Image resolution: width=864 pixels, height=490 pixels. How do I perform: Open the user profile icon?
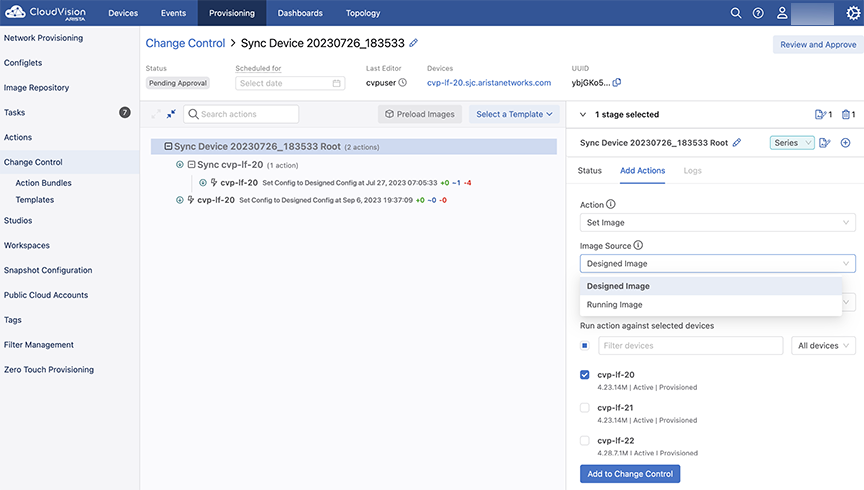point(781,13)
